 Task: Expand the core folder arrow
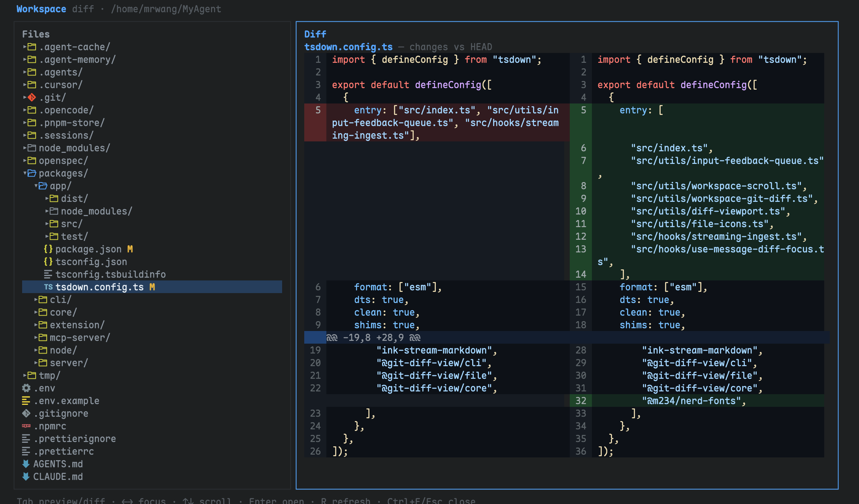(x=36, y=312)
